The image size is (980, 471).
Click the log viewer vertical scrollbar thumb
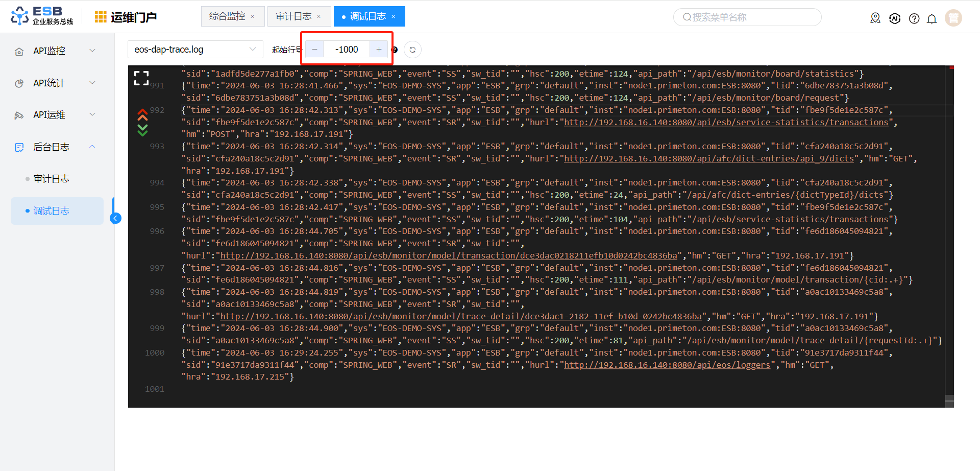949,400
